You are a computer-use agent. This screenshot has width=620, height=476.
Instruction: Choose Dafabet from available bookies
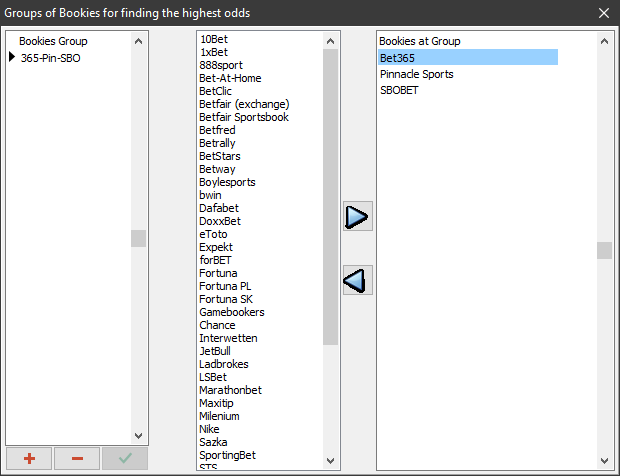coord(219,208)
